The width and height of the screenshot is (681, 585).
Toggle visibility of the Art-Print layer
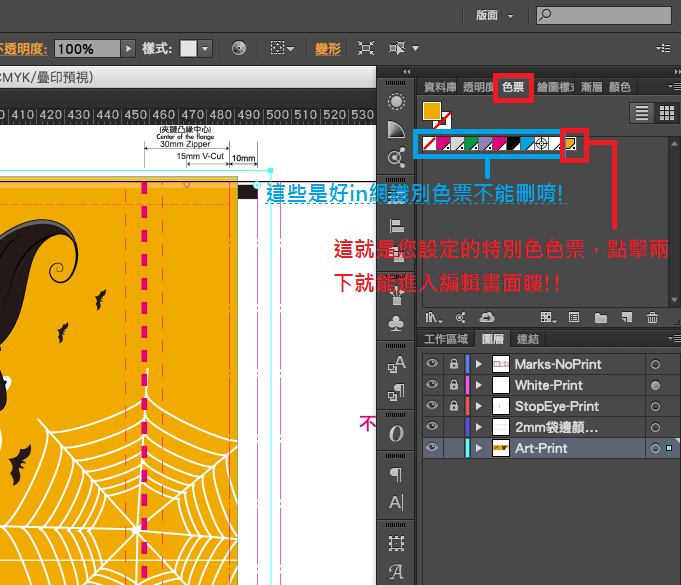(432, 448)
